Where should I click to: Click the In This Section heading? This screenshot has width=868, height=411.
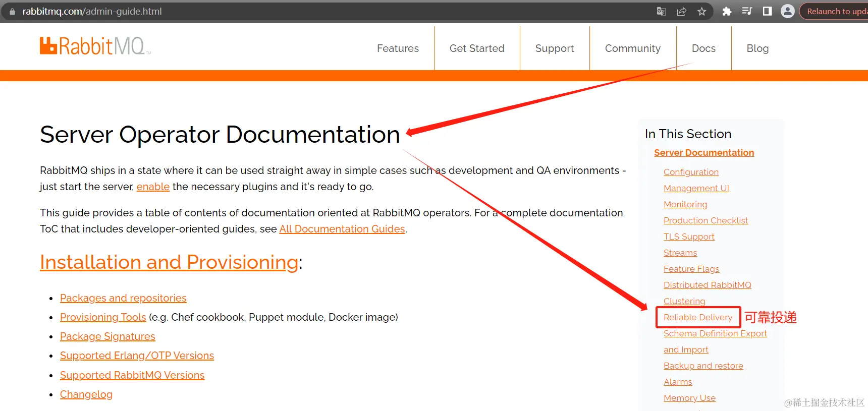click(x=688, y=134)
